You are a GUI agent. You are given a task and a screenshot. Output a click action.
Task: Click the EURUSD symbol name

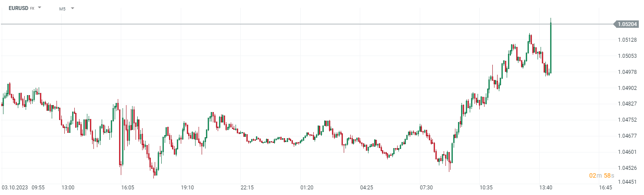point(18,8)
